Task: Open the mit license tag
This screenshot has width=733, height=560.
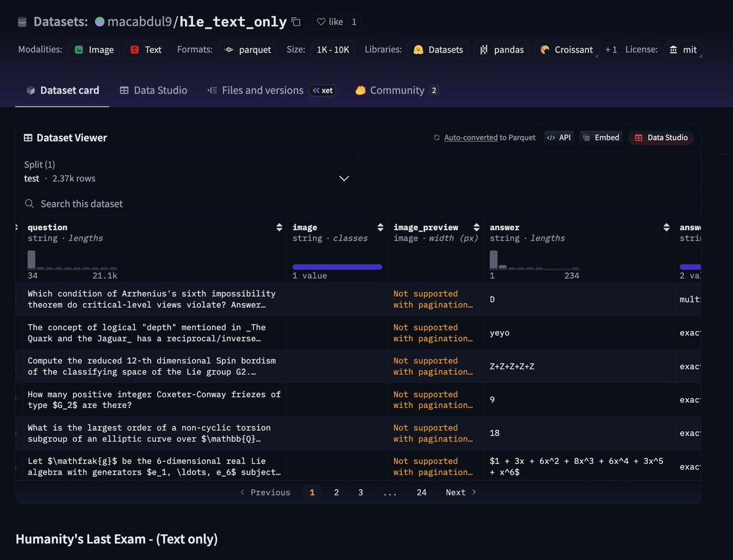Action: click(683, 49)
